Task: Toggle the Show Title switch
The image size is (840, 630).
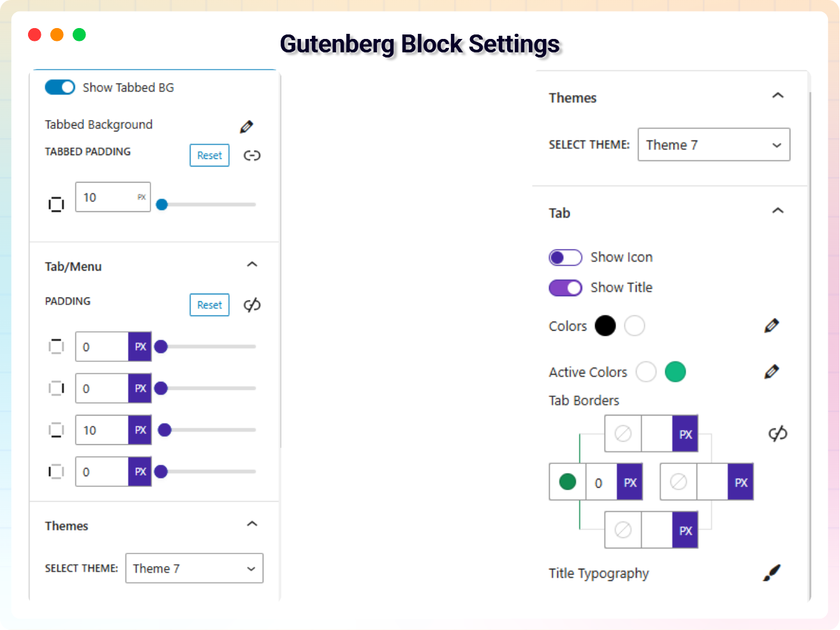Action: pos(565,288)
